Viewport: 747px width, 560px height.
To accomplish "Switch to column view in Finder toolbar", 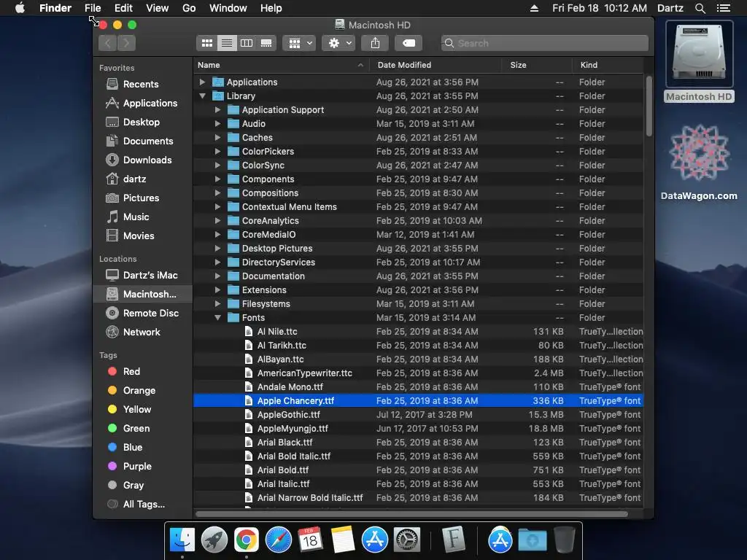I will coord(247,43).
